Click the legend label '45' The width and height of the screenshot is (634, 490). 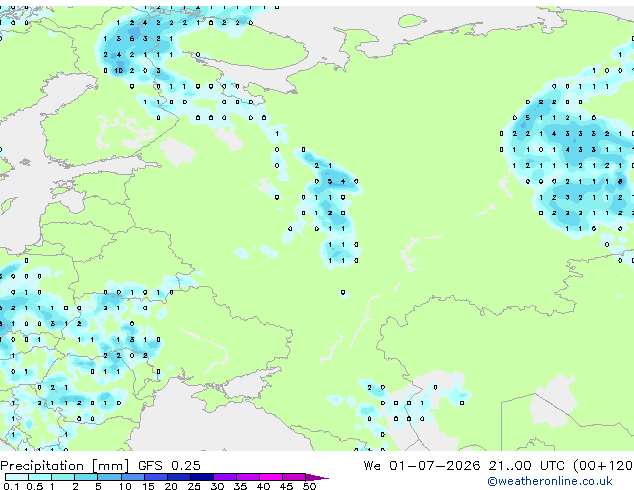286,486
